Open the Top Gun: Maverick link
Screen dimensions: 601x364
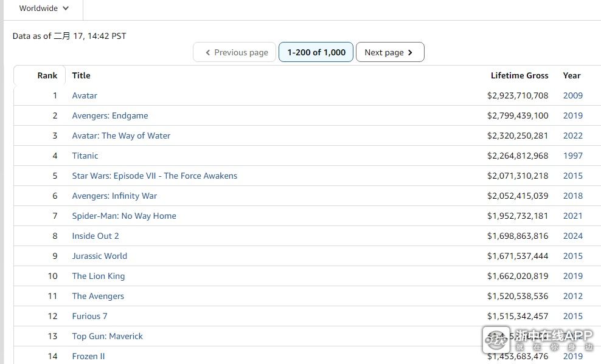108,336
